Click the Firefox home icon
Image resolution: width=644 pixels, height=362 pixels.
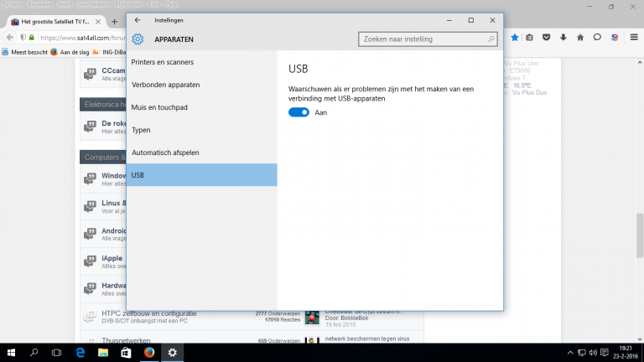(x=580, y=38)
